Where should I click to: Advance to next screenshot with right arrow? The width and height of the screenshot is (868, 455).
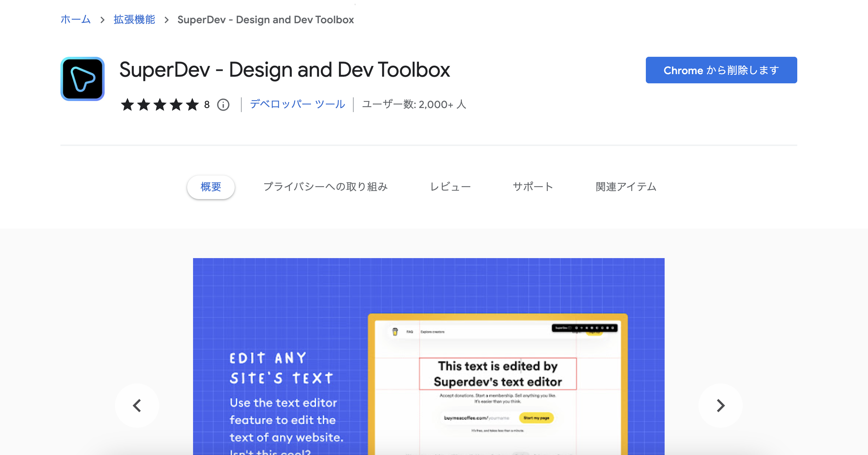click(x=721, y=406)
